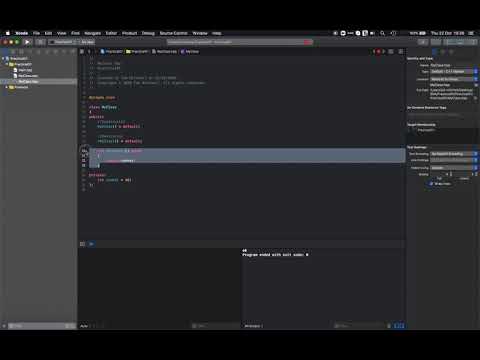
Task: Click the activity status bar in toolbar
Action: point(240,42)
